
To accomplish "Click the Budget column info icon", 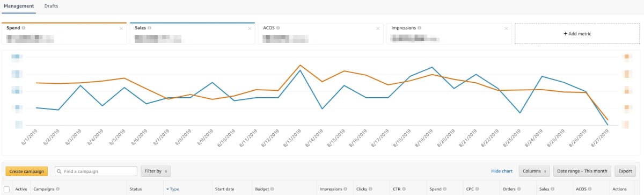I will 272,189.
